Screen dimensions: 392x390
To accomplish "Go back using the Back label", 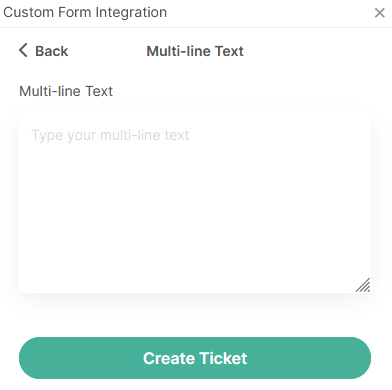I will click(x=52, y=51).
